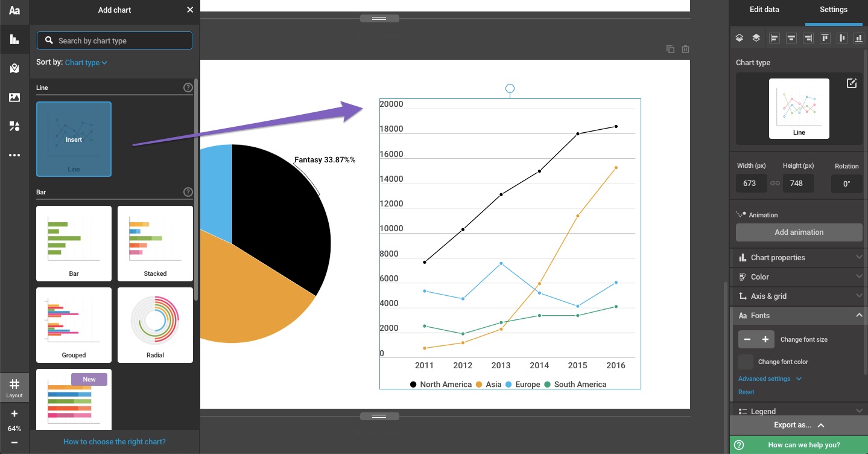Open the Sort by Chart type dropdown
This screenshot has height=454, width=868.
86,62
